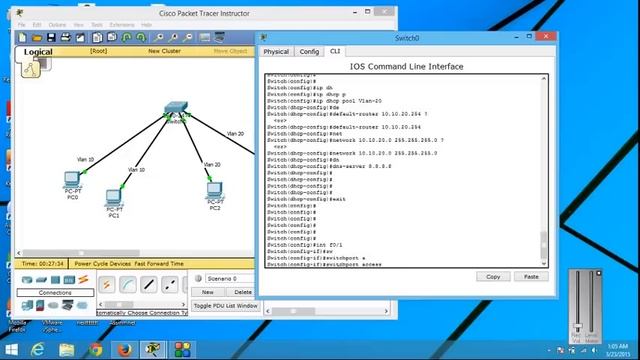This screenshot has width=640, height=360.
Task: Open Firefox from the taskbar
Action: 125,350
